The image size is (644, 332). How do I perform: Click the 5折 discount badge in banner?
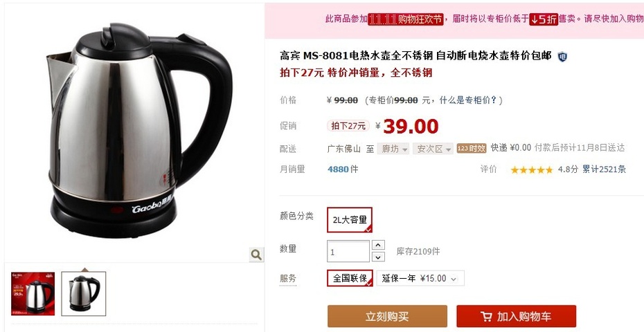point(544,19)
